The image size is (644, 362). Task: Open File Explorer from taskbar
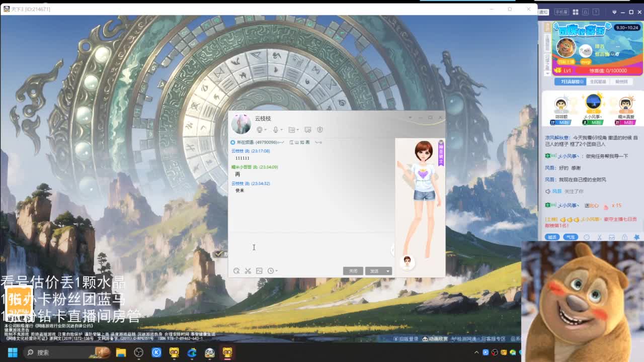121,352
